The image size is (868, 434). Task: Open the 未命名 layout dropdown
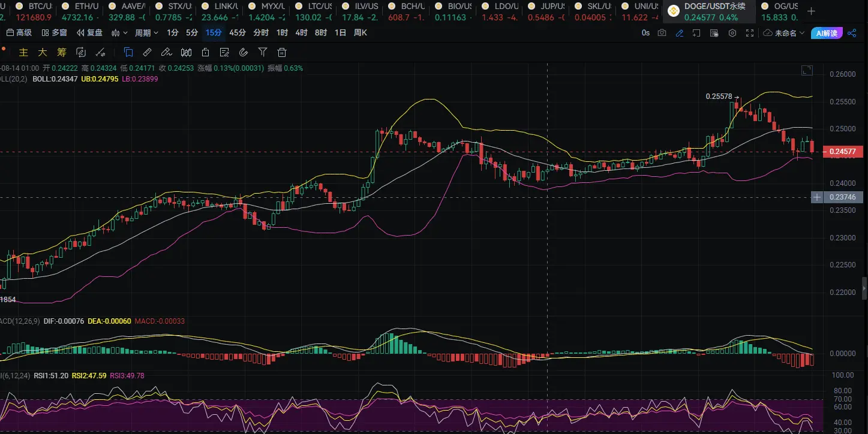[x=783, y=33]
